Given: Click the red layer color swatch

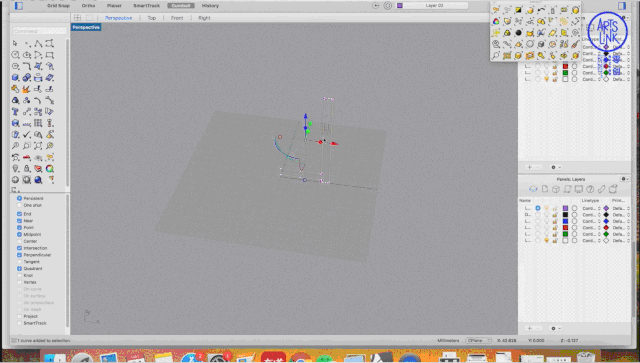Looking at the screenshot, I should [565, 227].
